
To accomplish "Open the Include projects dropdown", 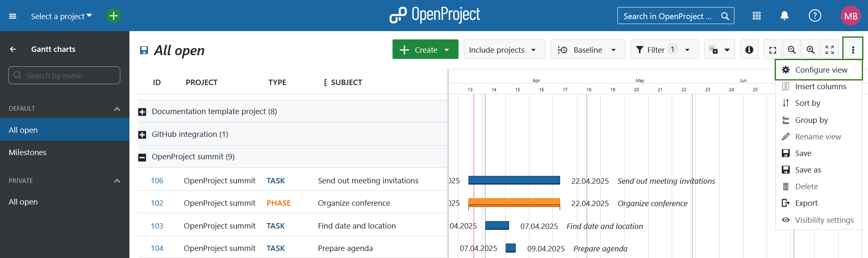I will click(504, 50).
